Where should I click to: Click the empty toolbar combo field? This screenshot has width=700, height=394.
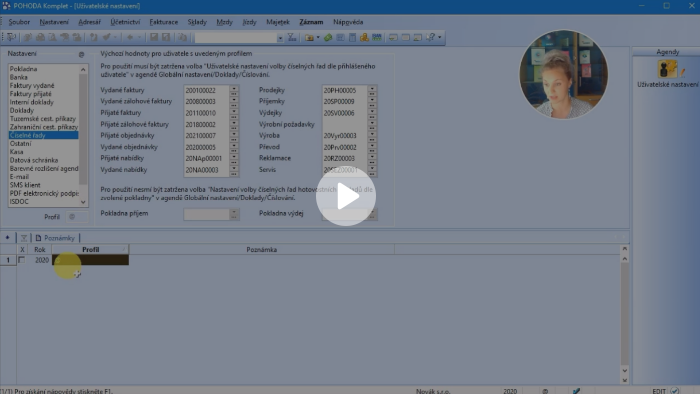236,38
